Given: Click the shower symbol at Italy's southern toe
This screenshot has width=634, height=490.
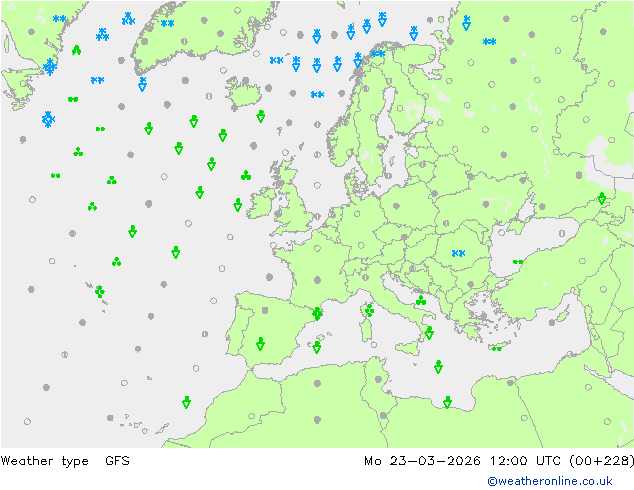Looking at the screenshot, I should point(429,333).
